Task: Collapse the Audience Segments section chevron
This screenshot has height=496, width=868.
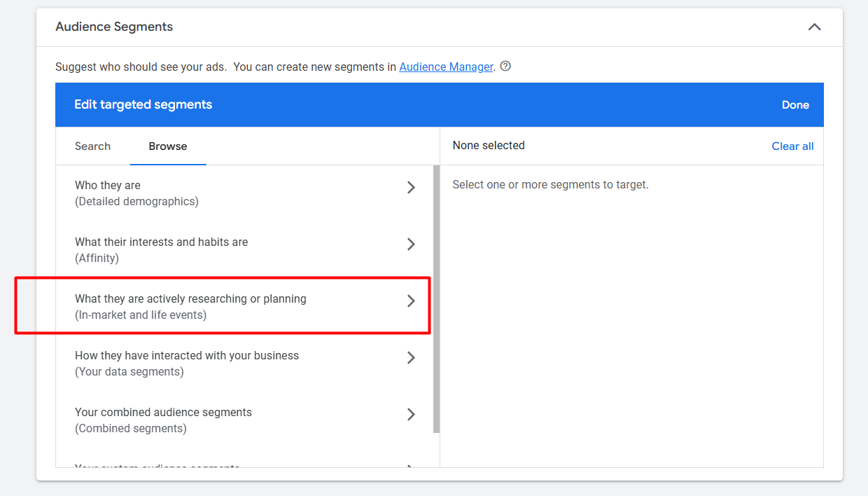Action: [814, 27]
